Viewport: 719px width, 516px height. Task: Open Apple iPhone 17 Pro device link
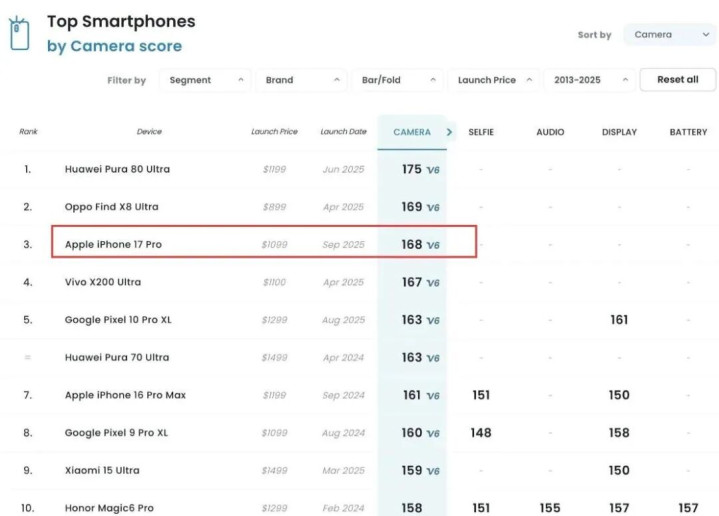coord(113,244)
